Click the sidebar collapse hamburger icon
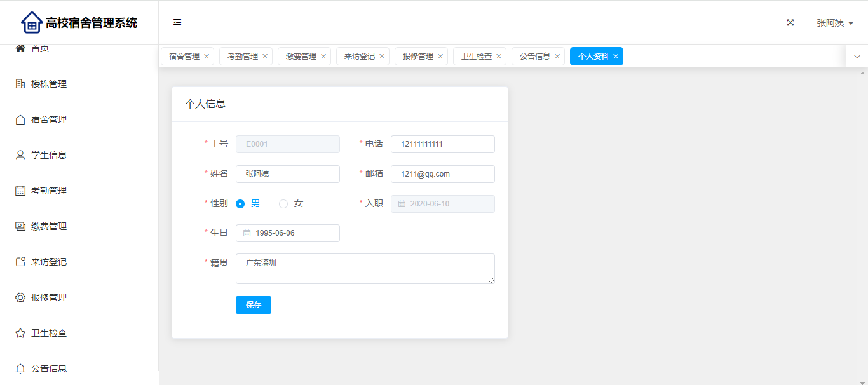This screenshot has height=385, width=868. point(177,22)
